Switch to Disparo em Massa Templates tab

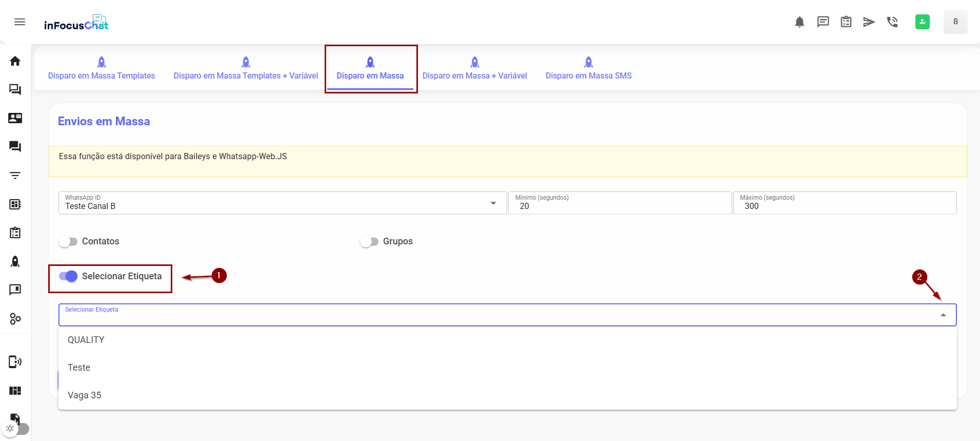[102, 69]
